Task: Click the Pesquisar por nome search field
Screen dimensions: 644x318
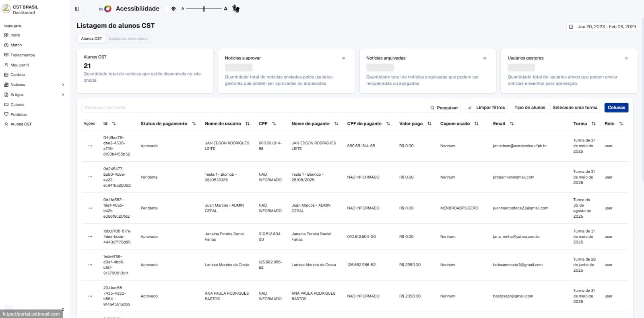Action: tap(254, 108)
